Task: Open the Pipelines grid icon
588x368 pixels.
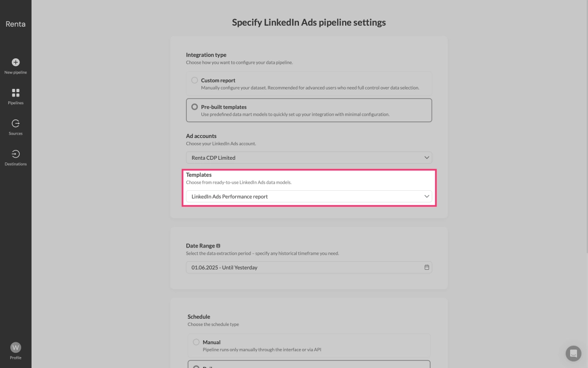Action: click(x=16, y=93)
